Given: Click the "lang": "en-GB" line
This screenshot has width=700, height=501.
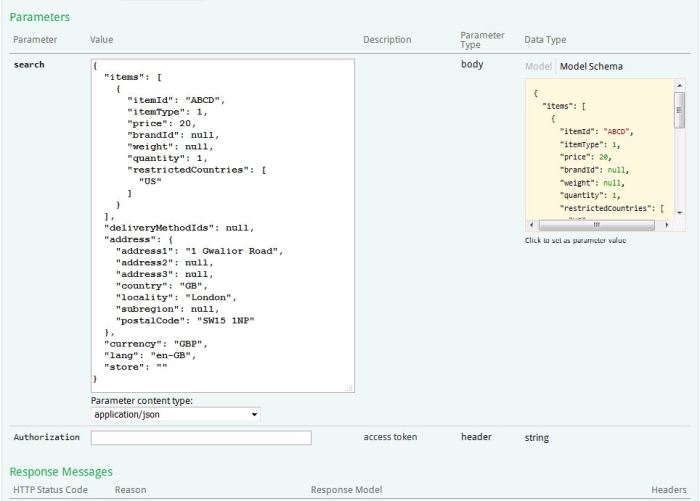Looking at the screenshot, I should point(150,355).
